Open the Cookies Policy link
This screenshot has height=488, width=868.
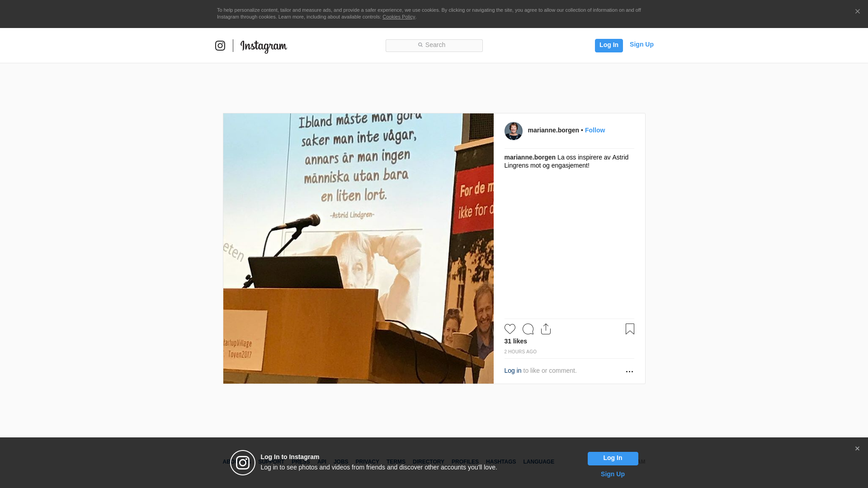click(399, 17)
